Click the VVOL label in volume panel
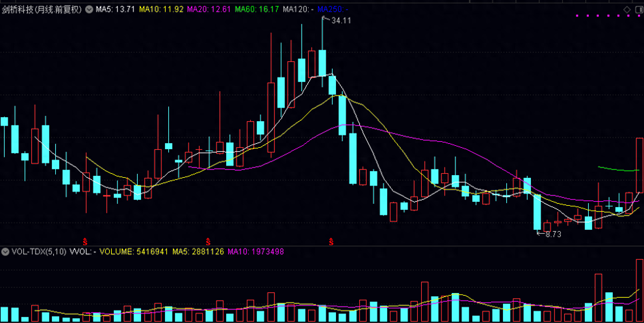This screenshot has width=644, height=323. (x=83, y=252)
